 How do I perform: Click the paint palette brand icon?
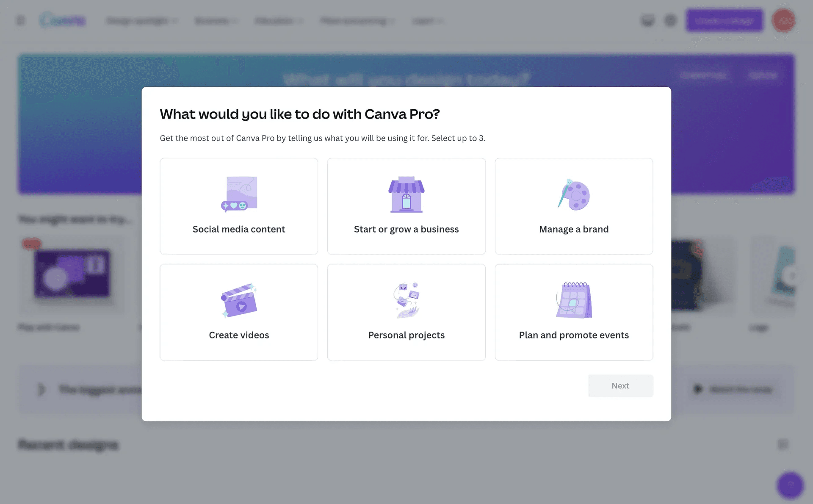(x=574, y=194)
